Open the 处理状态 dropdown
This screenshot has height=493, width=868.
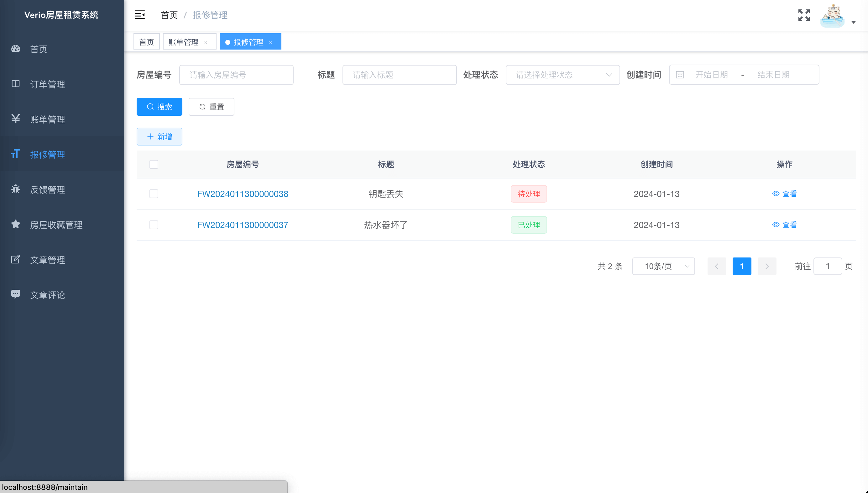pyautogui.click(x=562, y=75)
